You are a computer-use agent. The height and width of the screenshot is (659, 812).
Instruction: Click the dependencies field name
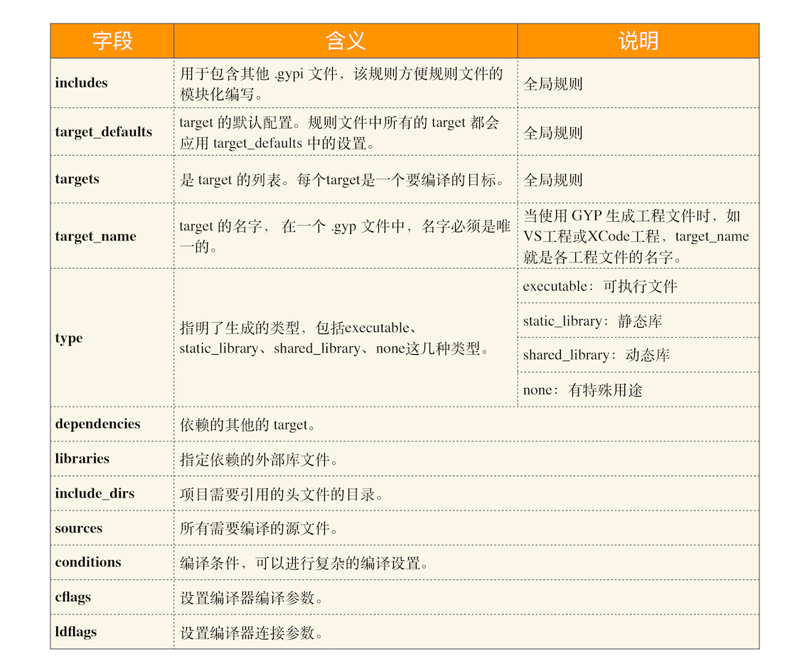[98, 424]
